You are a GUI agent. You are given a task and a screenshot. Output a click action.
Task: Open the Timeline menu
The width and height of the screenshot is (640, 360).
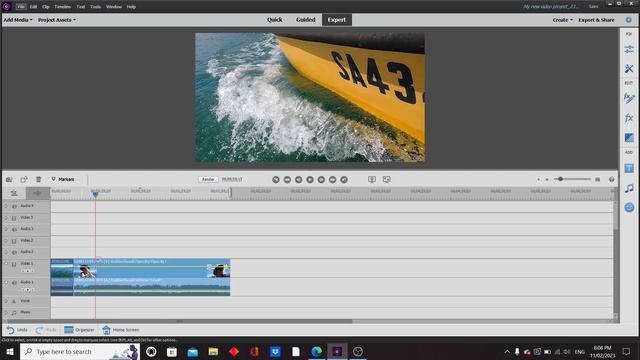pos(62,7)
